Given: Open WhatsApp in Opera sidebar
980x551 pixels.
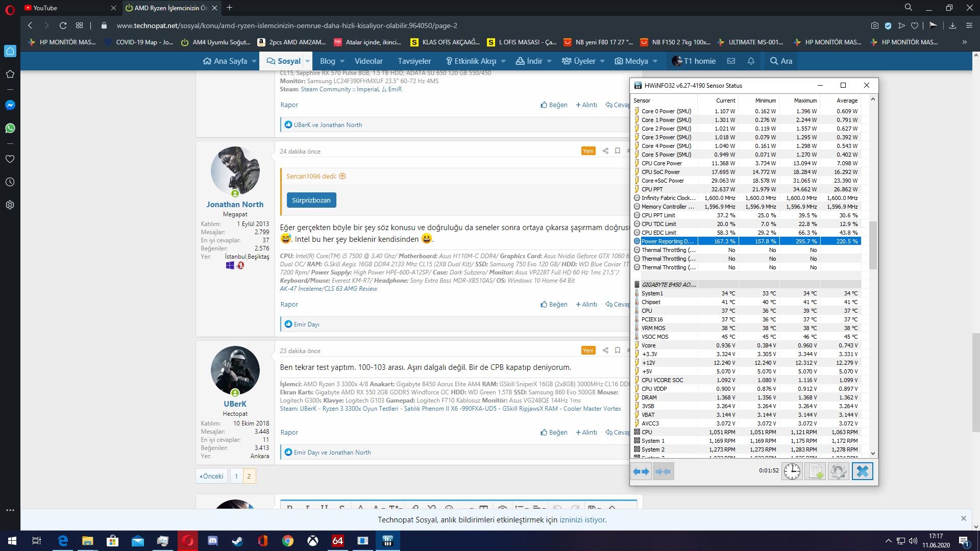Looking at the screenshot, I should click(x=10, y=128).
